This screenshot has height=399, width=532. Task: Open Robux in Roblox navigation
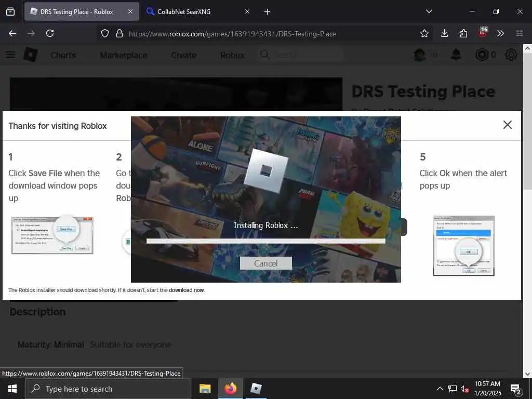point(232,55)
